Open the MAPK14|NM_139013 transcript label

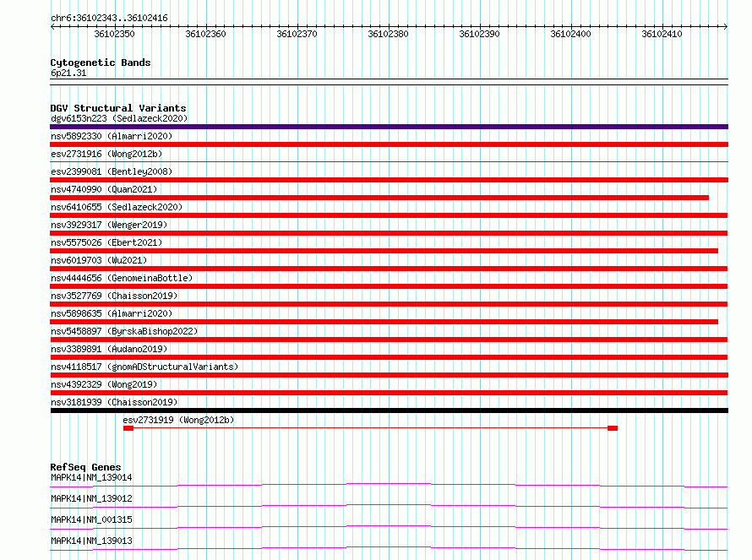click(91, 541)
